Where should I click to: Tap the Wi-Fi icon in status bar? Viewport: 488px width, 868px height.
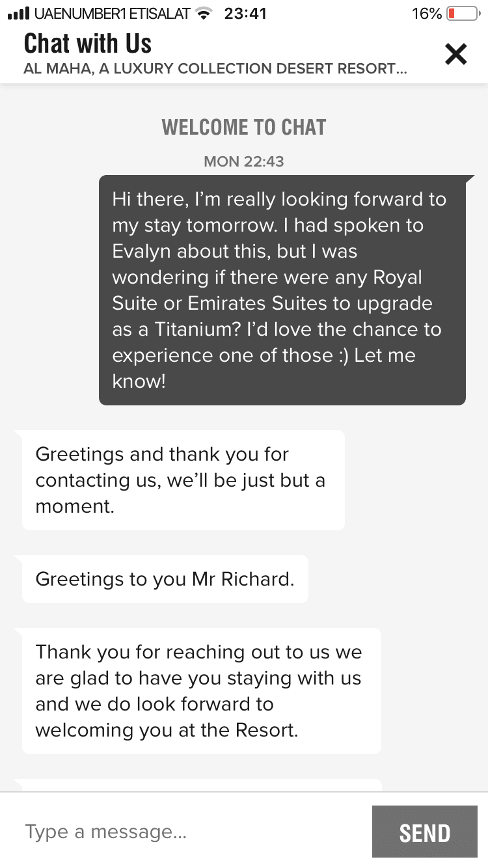204,13
